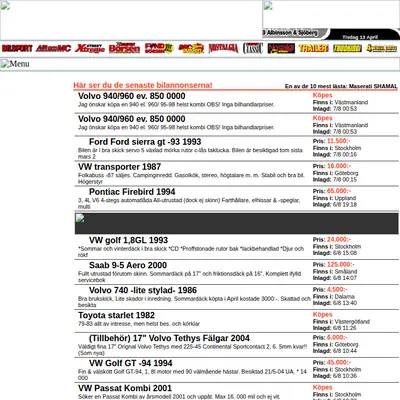
Task: Click the price 16.000:- for VW transporter
Action: pyautogui.click(x=339, y=166)
